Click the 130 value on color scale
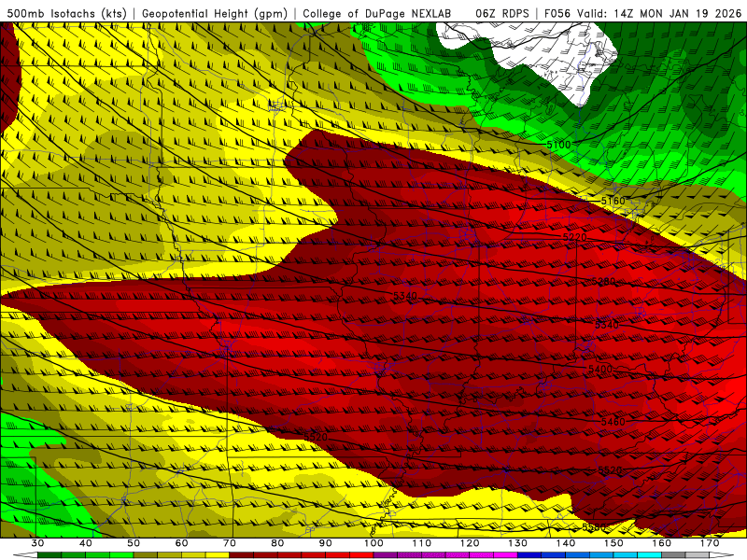Screen dimensions: 747x560 coord(517,543)
